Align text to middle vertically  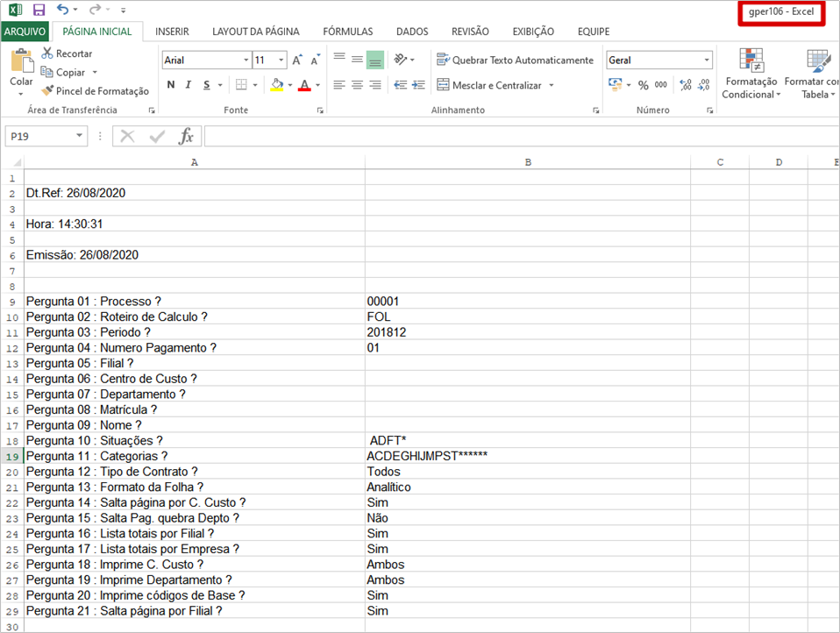pyautogui.click(x=358, y=59)
